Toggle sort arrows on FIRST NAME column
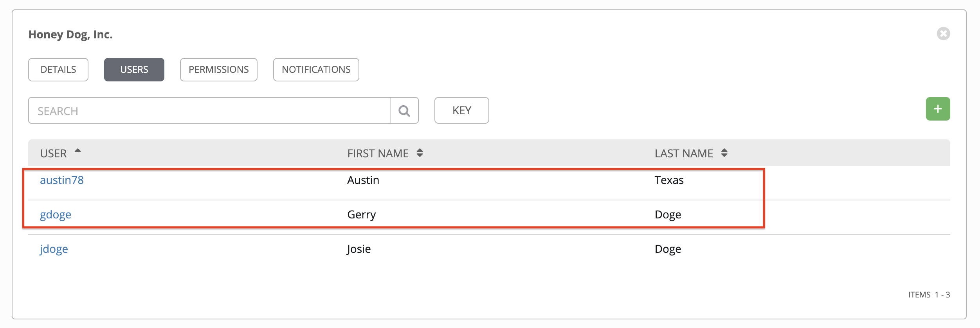Image resolution: width=980 pixels, height=328 pixels. tap(420, 153)
